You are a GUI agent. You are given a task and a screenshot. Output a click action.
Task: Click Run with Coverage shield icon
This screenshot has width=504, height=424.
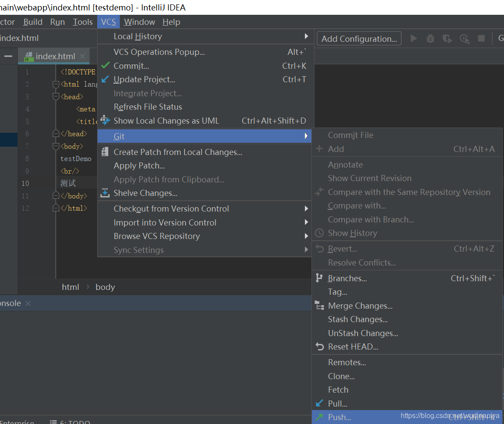point(447,39)
